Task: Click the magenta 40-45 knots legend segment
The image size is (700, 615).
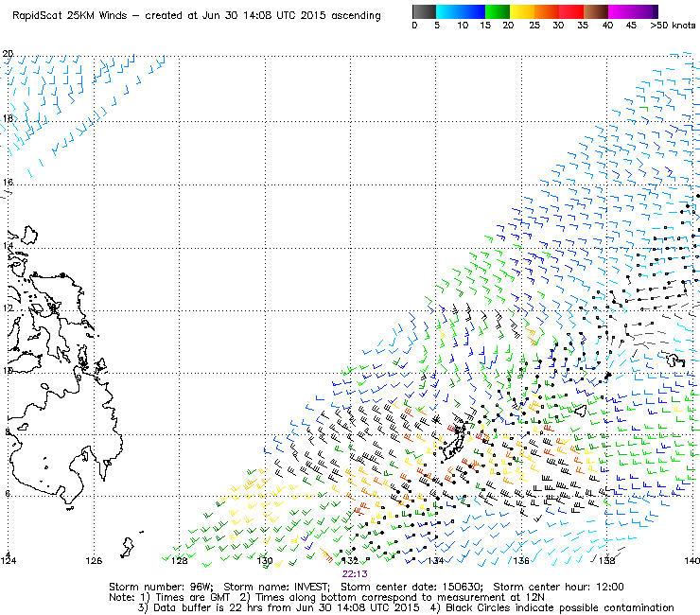Action: pos(621,11)
